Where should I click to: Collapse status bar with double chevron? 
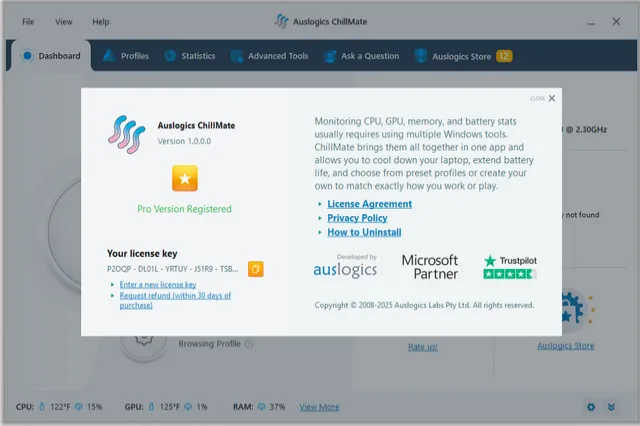(611, 407)
